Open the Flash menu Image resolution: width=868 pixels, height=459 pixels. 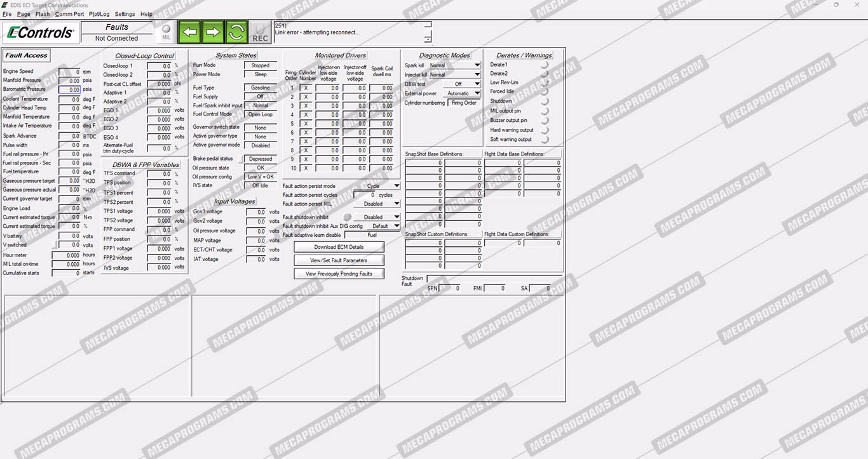click(x=43, y=14)
